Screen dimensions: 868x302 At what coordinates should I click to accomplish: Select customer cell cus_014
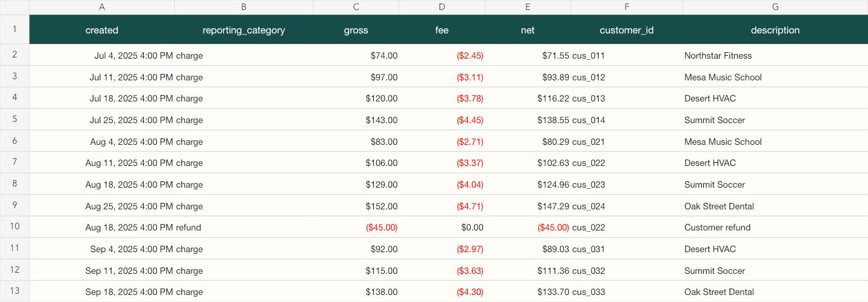tap(627, 120)
